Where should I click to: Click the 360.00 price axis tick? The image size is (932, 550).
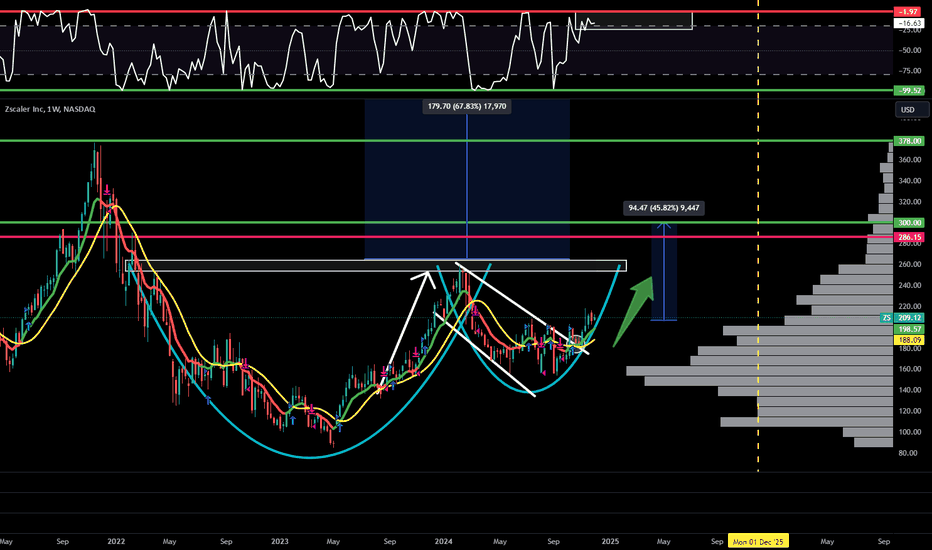point(909,160)
